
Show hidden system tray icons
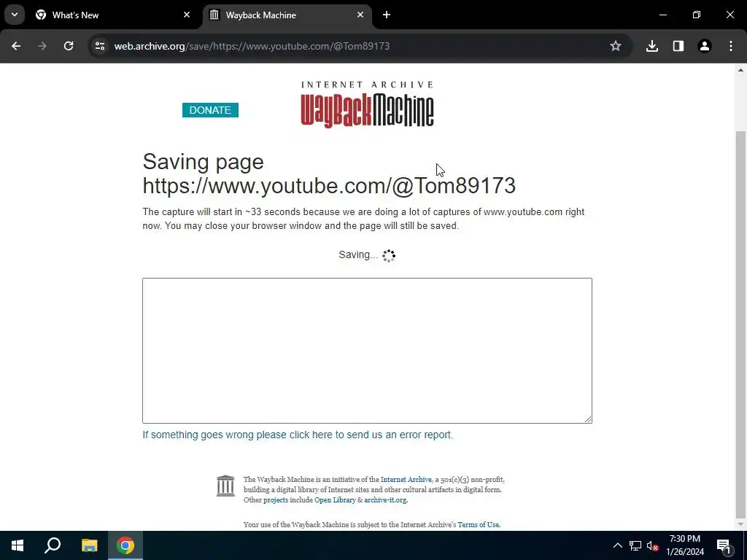tap(617, 545)
